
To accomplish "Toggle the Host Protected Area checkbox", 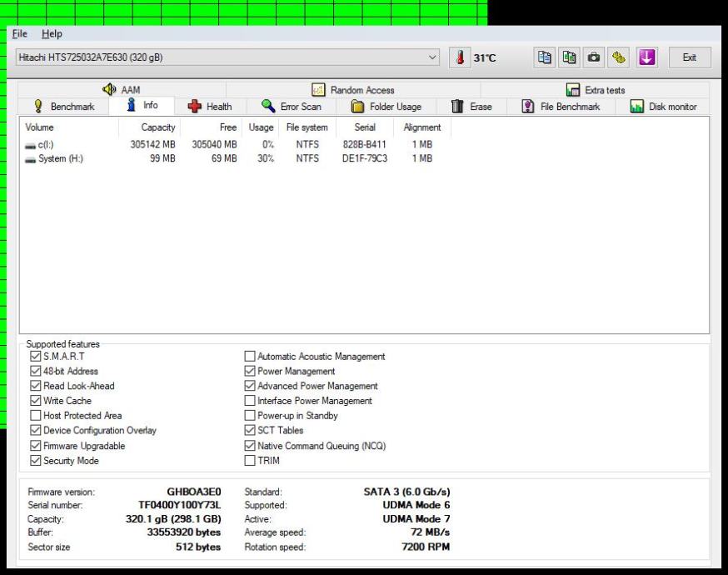I will 35,416.
